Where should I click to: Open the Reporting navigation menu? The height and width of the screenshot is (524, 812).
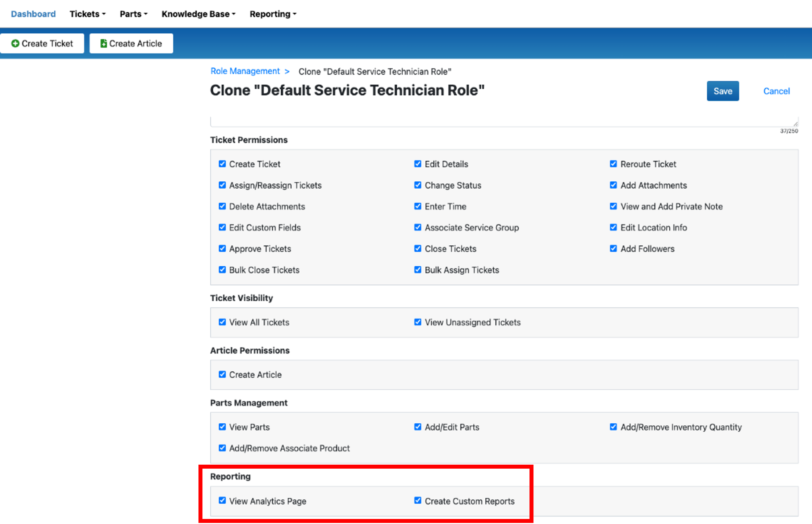tap(273, 14)
